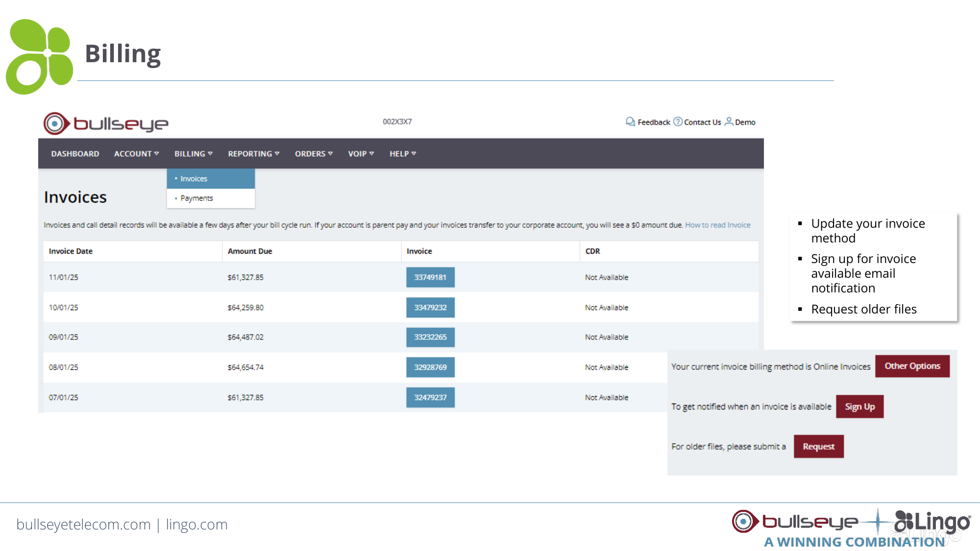Go to the Dashboard menu item
Screen dimensions: 980x551
[x=75, y=154]
